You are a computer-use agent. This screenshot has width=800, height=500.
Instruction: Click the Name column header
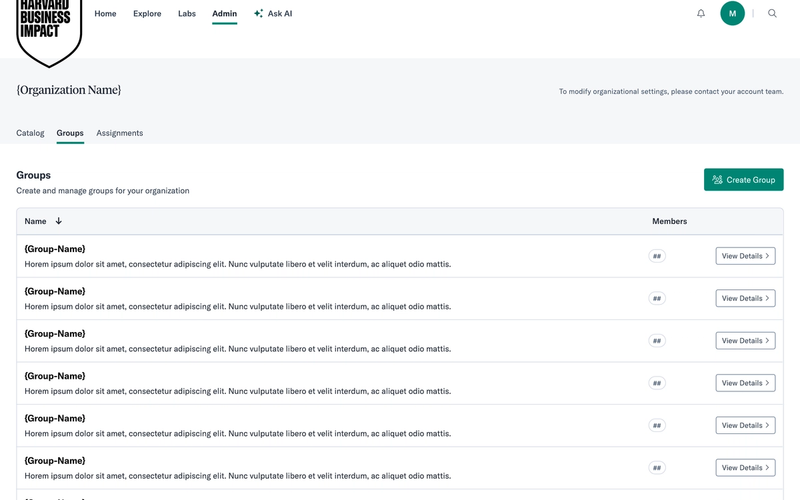tap(35, 221)
